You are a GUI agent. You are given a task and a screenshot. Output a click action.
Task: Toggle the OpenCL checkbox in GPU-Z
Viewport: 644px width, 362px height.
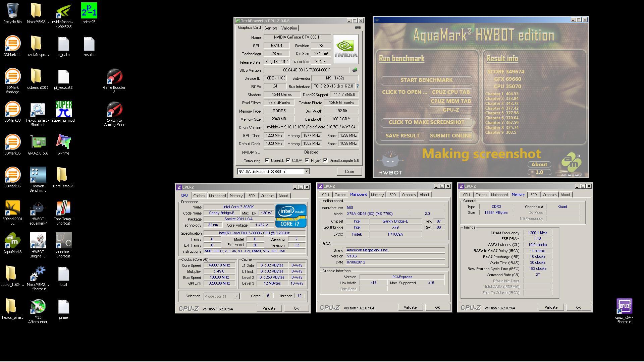tap(267, 161)
